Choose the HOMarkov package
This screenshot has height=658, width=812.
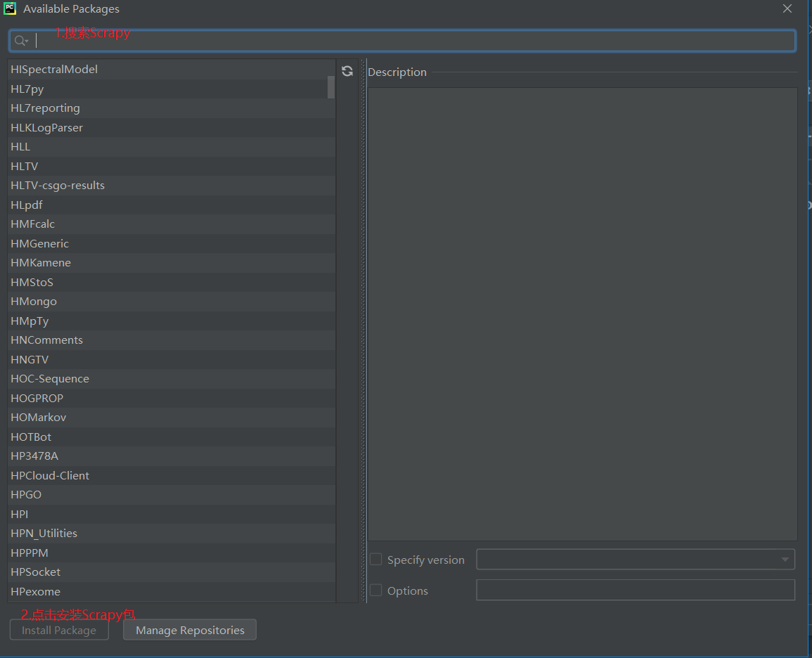pyautogui.click(x=172, y=418)
